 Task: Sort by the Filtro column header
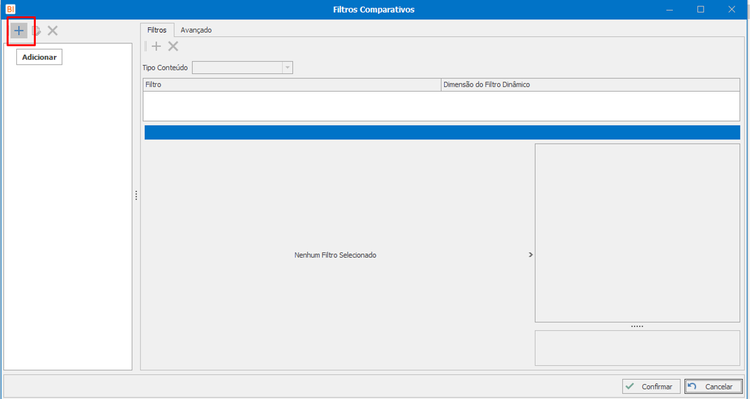292,85
